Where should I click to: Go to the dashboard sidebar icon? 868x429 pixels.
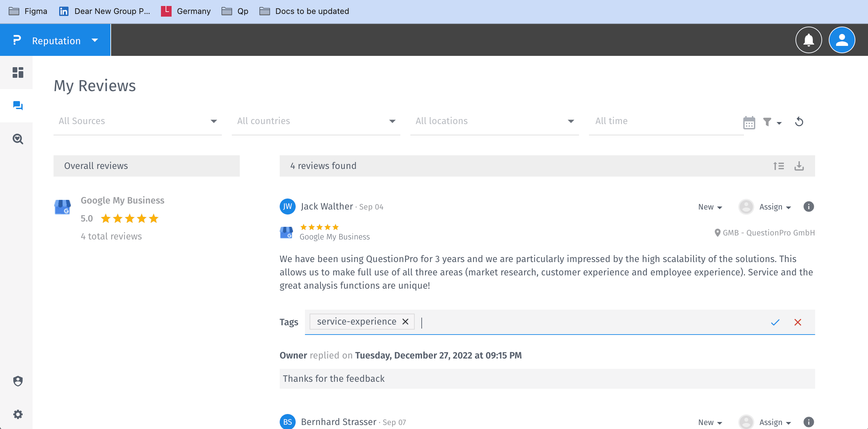18,72
